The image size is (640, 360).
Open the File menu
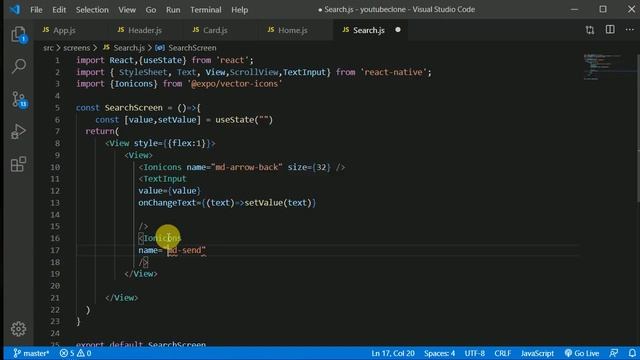pyautogui.click(x=36, y=9)
